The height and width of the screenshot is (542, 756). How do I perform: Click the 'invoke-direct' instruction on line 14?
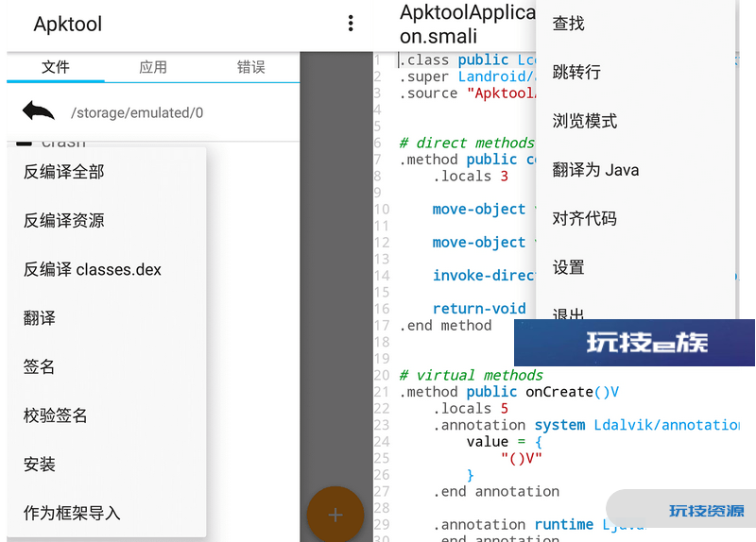point(484,275)
